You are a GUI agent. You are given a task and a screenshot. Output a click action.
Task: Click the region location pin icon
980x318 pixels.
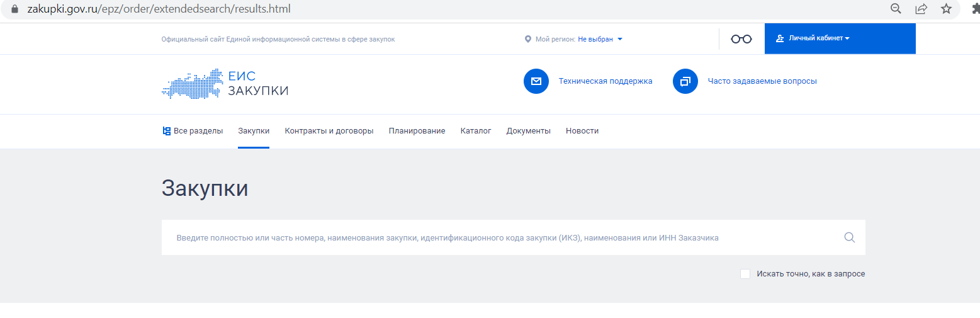point(528,39)
